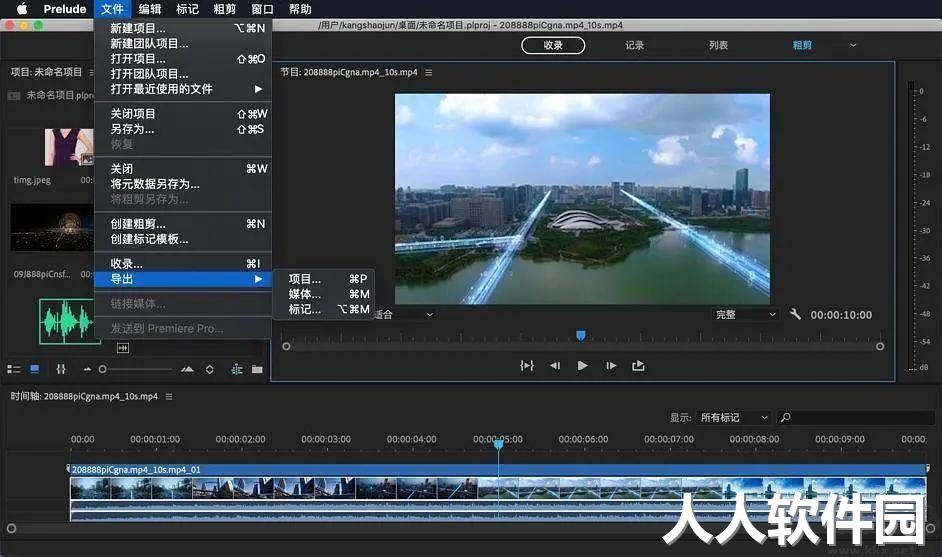
Task: Choose 新建项目... from the file menu
Action: (x=183, y=28)
